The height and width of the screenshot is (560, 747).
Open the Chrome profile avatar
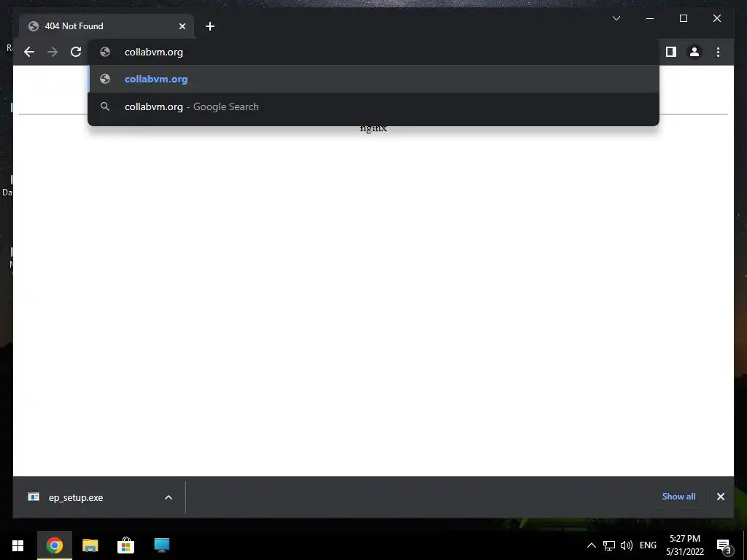click(694, 52)
